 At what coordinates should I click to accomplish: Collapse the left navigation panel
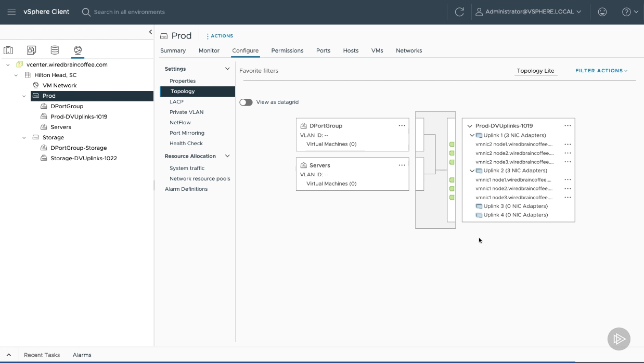pos(150,32)
